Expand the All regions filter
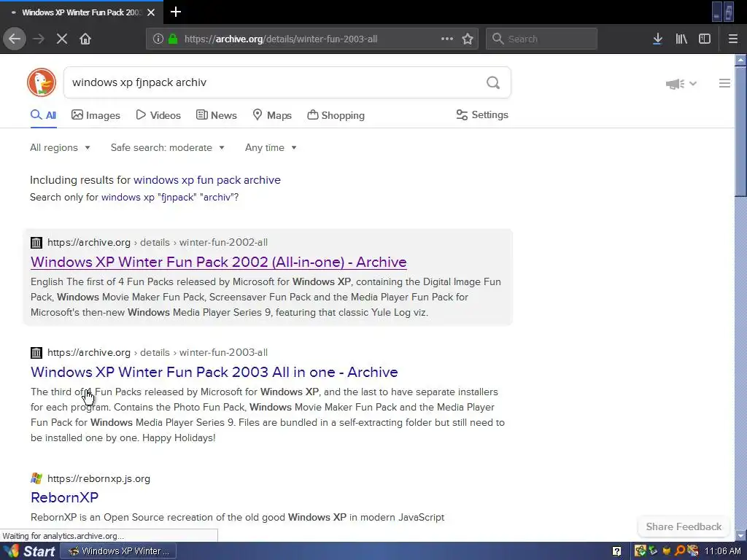Image resolution: width=747 pixels, height=560 pixels. point(60,147)
